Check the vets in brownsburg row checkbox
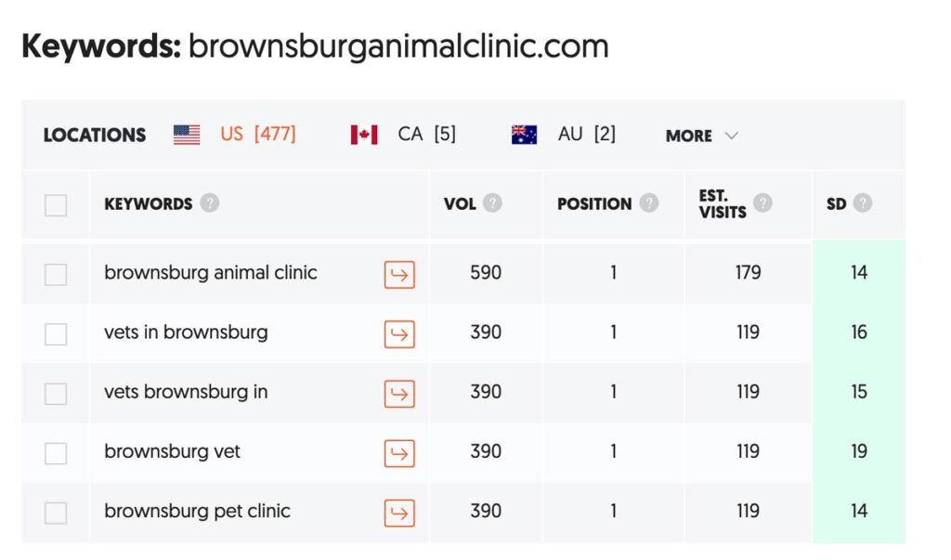 pyautogui.click(x=56, y=333)
